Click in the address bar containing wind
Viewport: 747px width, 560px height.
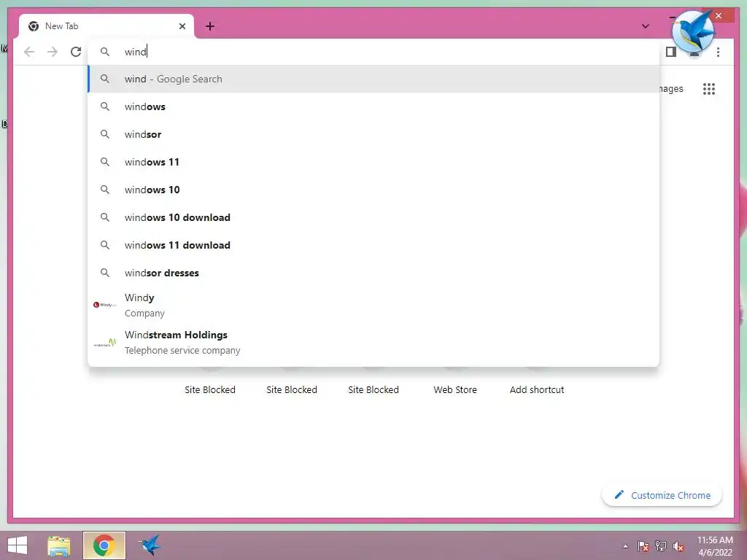point(373,52)
